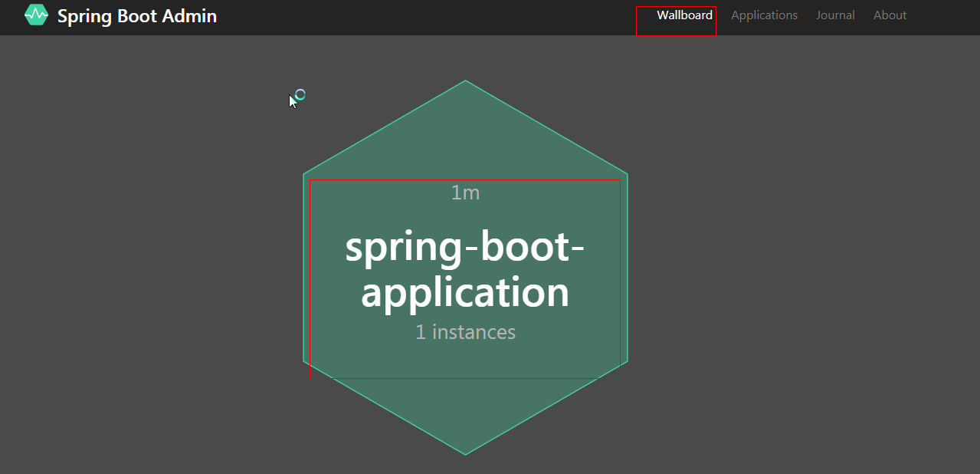Click the Spring Boot Admin heartbeat logo
The image size is (980, 474).
point(36,15)
